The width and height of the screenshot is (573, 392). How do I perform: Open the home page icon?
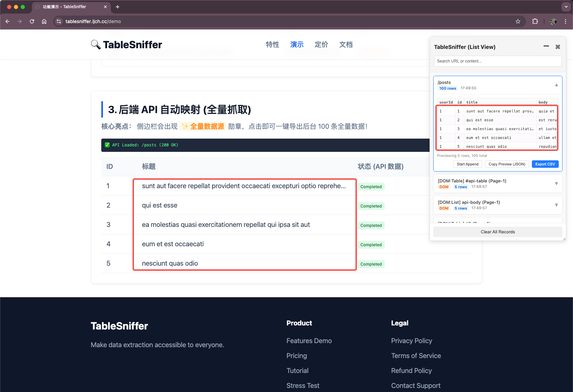(44, 21)
